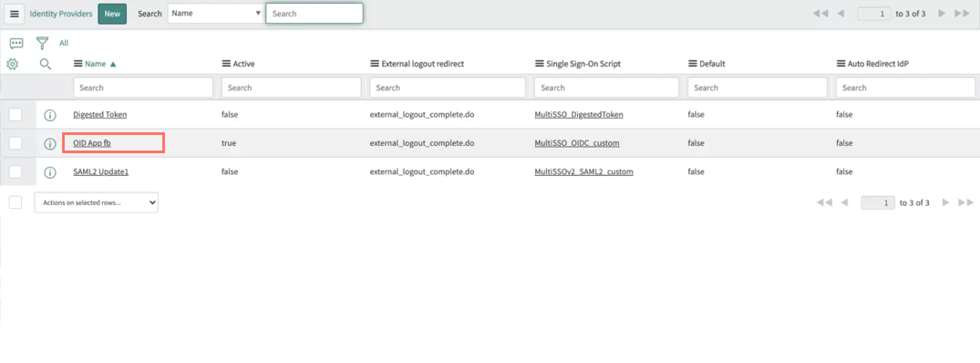Screen dimensions: 980x363
Task: Sort by the Active column header
Action: pos(243,64)
